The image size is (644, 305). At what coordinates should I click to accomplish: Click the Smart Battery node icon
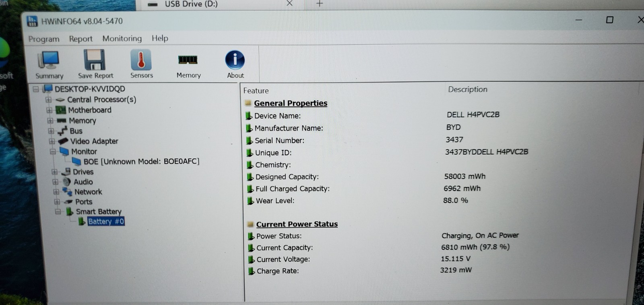(x=70, y=212)
